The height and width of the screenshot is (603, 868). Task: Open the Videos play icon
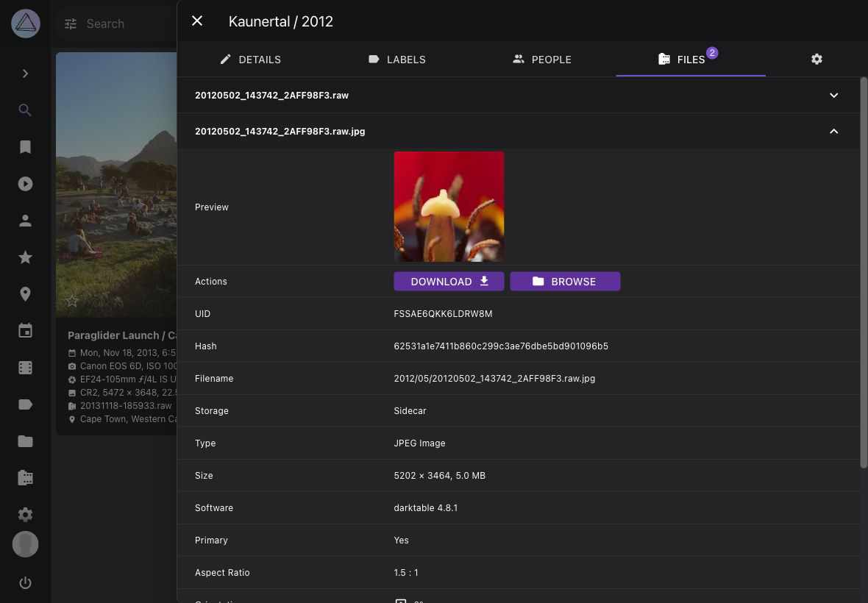tap(25, 184)
